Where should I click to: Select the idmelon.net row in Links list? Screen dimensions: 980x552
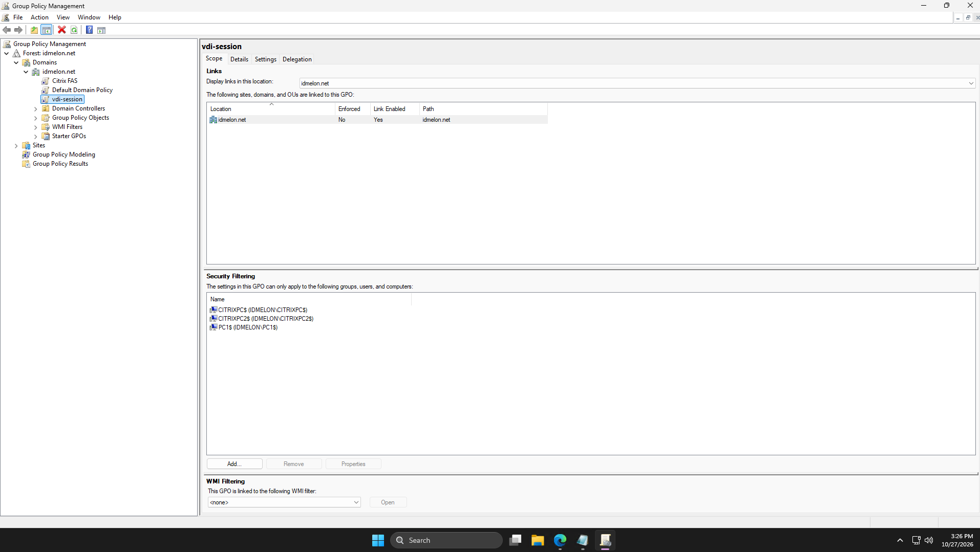(377, 120)
